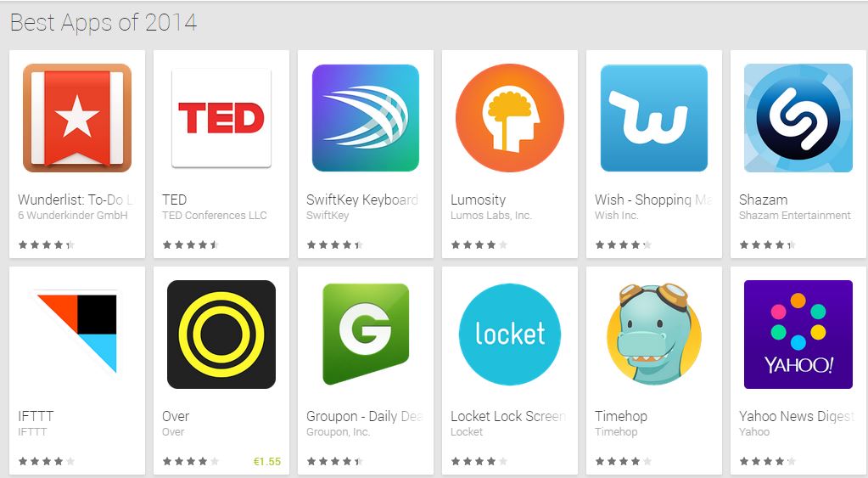Click the TED app icon

tap(221, 118)
